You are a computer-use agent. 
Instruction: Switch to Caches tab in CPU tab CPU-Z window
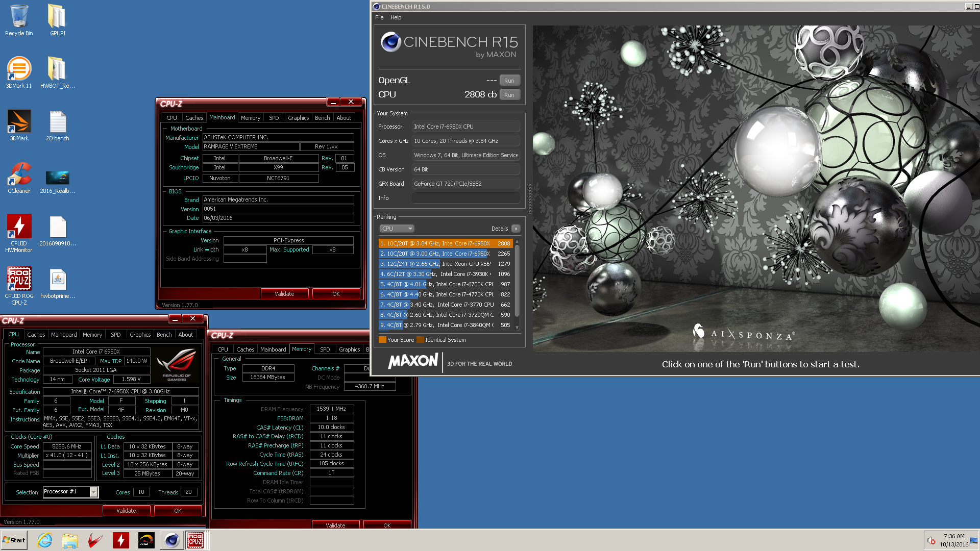click(36, 335)
